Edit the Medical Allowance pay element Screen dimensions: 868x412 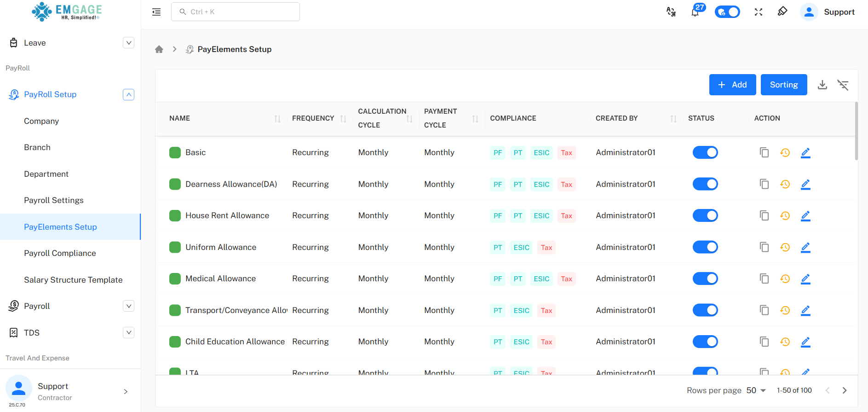point(805,279)
